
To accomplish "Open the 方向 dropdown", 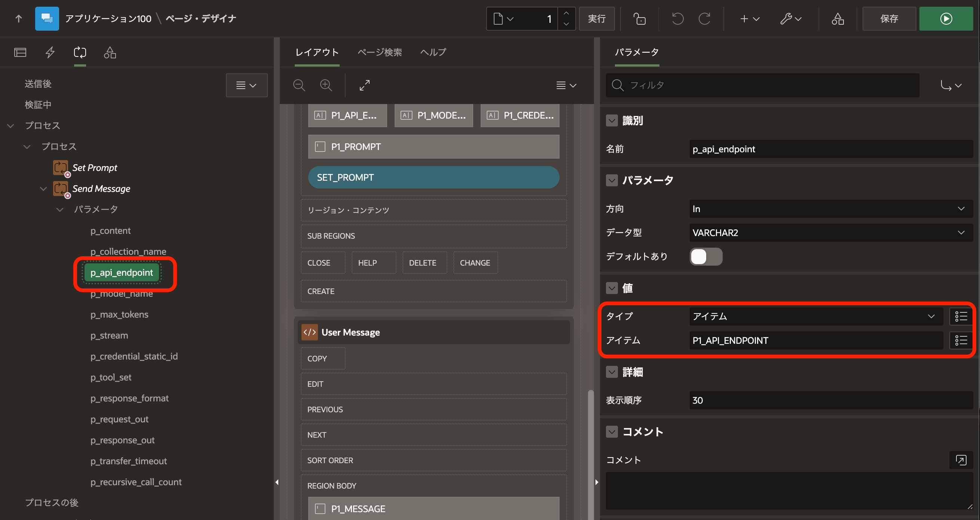I will click(x=831, y=209).
